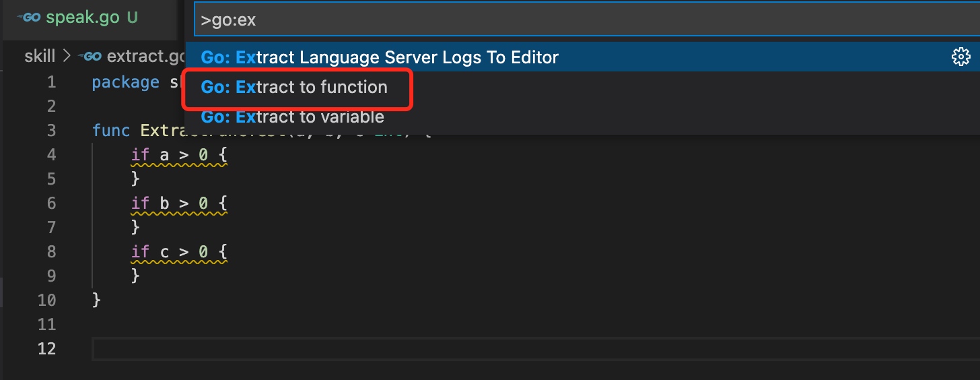
Task: Place cursor on the 'if b > 0 {' line
Action: [179, 203]
